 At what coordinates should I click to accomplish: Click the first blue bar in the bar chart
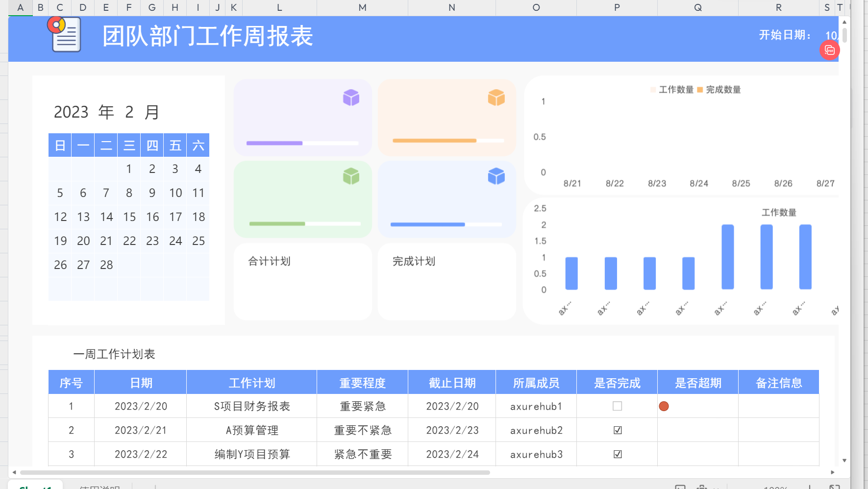tap(571, 273)
